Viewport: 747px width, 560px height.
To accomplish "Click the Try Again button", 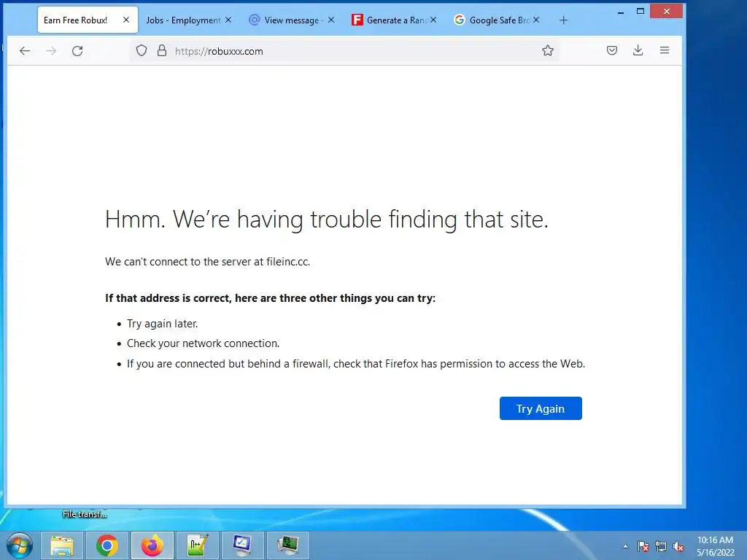I will pyautogui.click(x=541, y=408).
